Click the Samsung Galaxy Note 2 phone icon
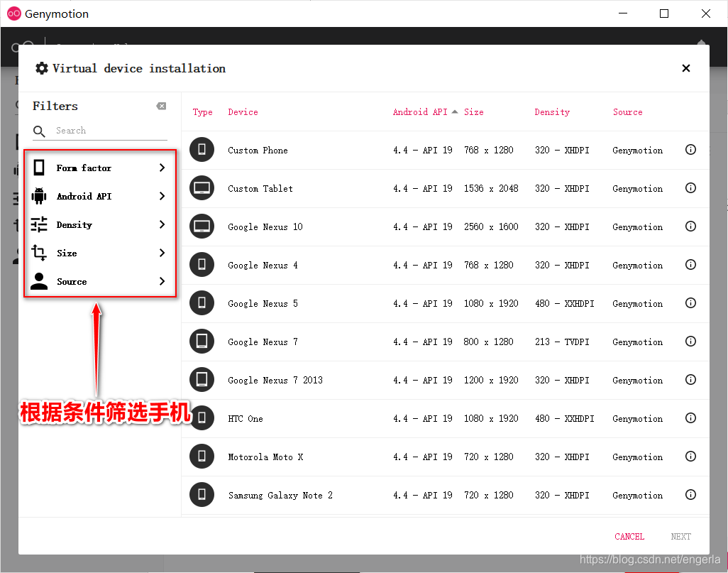The width and height of the screenshot is (728, 573). click(202, 494)
